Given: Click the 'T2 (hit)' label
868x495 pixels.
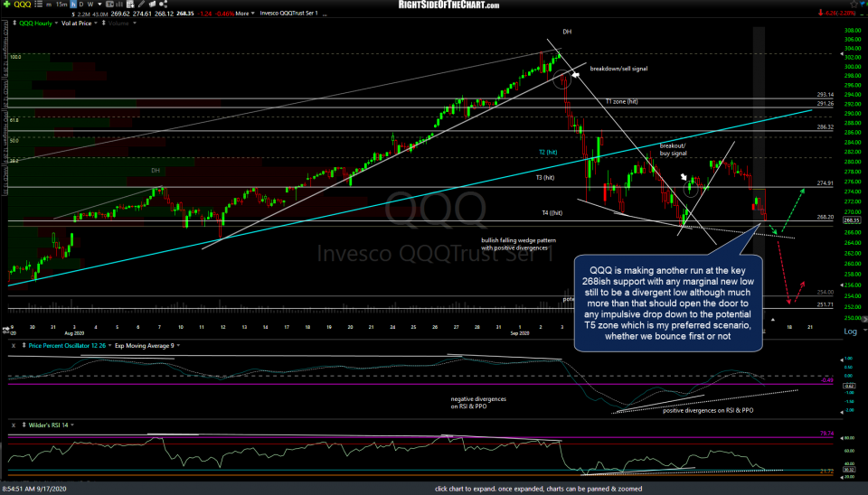Looking at the screenshot, I should [x=548, y=152].
